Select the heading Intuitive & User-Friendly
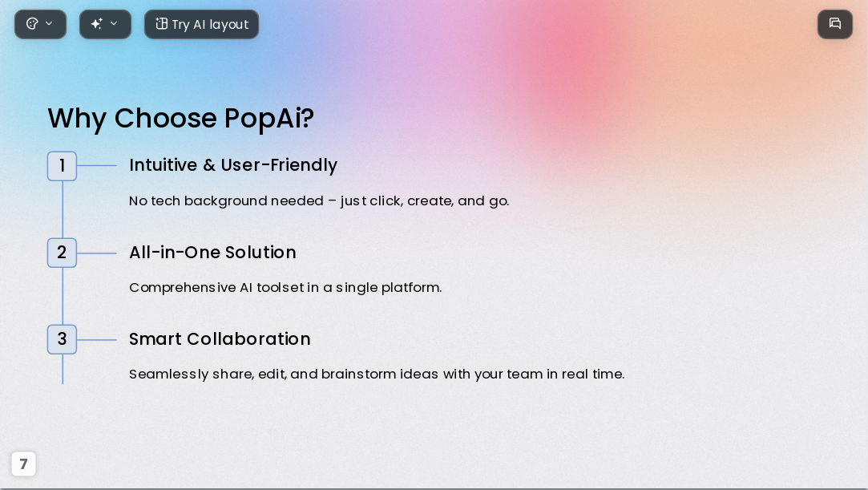Image resolution: width=868 pixels, height=490 pixels. pyautogui.click(x=233, y=165)
